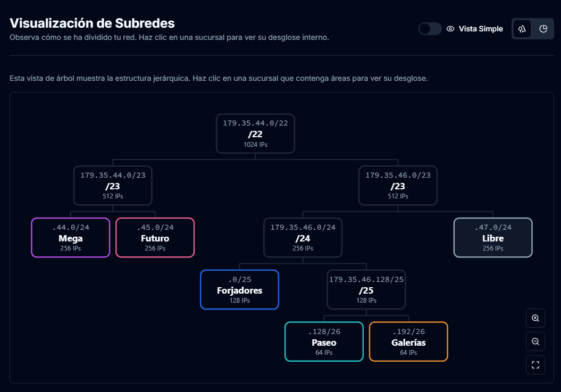Select the tree diagram toggle button
The width and height of the screenshot is (561, 392).
(522, 29)
